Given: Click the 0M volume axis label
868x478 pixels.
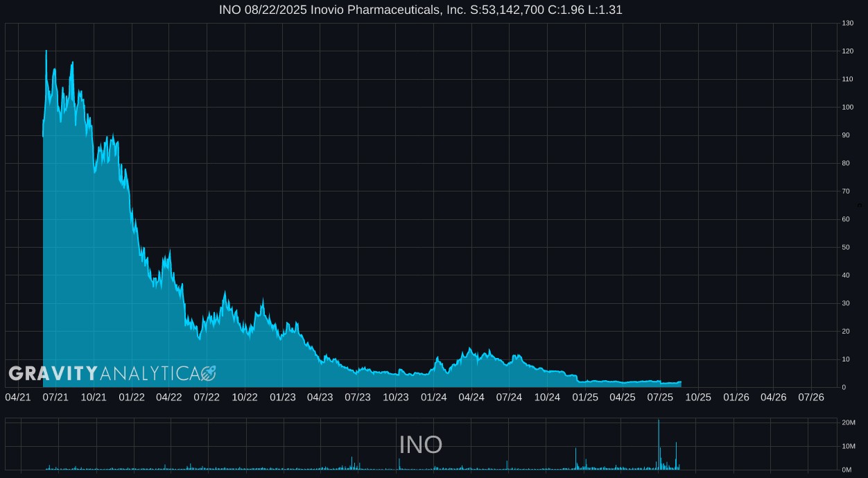Looking at the screenshot, I should point(847,470).
